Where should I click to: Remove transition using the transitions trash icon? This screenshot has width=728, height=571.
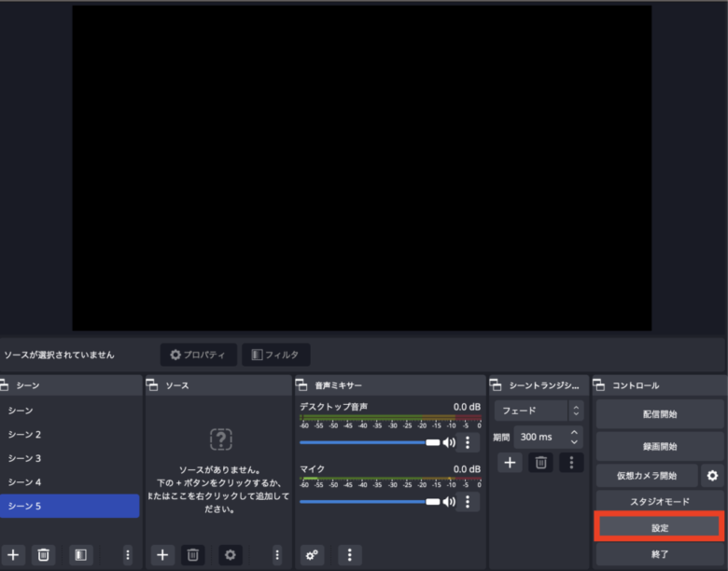540,462
